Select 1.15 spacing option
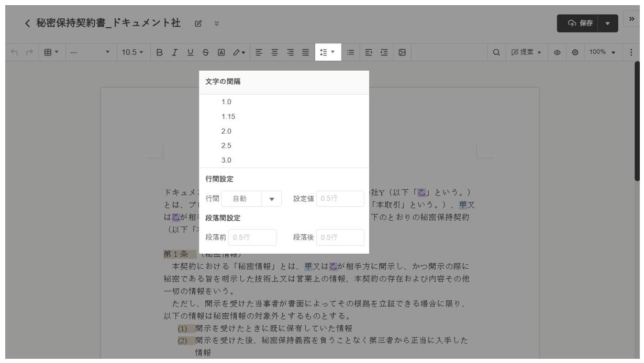This screenshot has height=363, width=644. [x=228, y=117]
